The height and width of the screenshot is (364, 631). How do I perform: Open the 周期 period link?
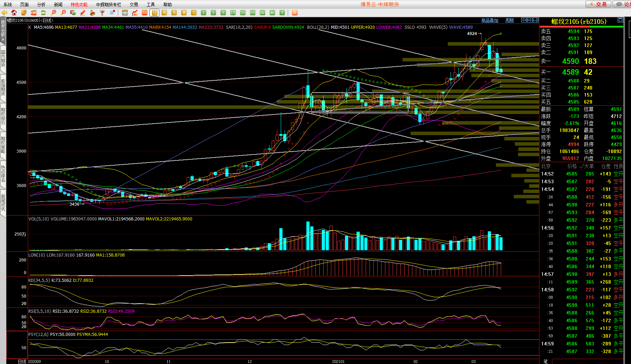[510, 20]
